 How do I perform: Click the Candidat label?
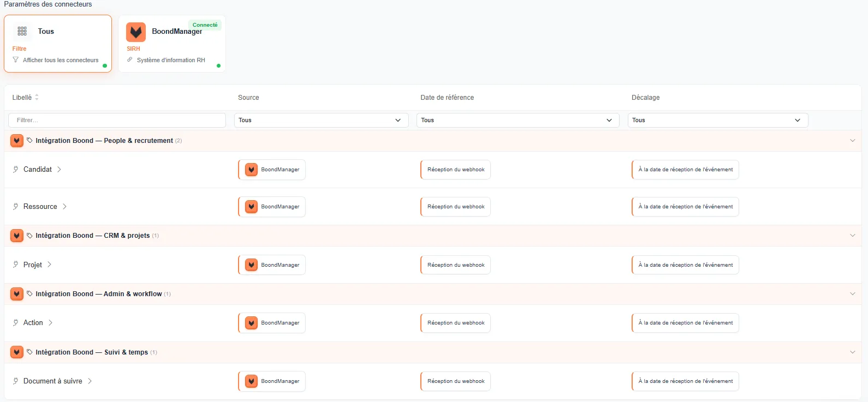38,170
